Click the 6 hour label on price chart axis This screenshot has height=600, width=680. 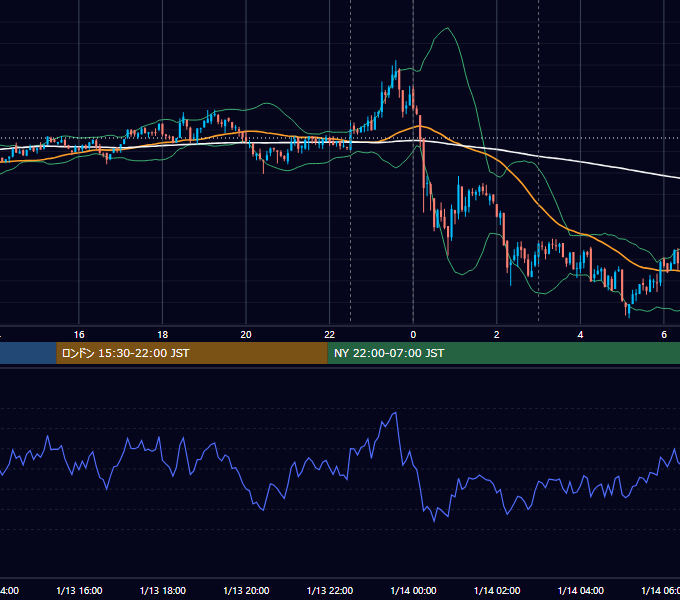pos(664,335)
